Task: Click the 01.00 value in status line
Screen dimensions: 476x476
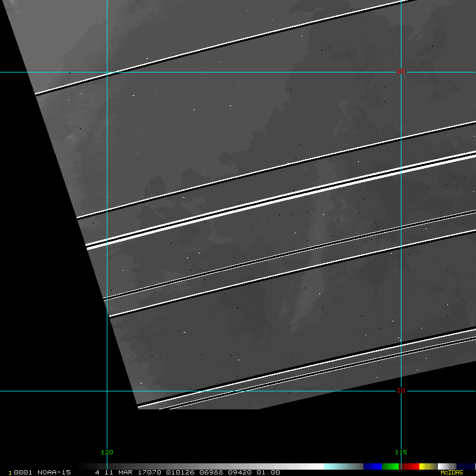Action: click(x=268, y=472)
